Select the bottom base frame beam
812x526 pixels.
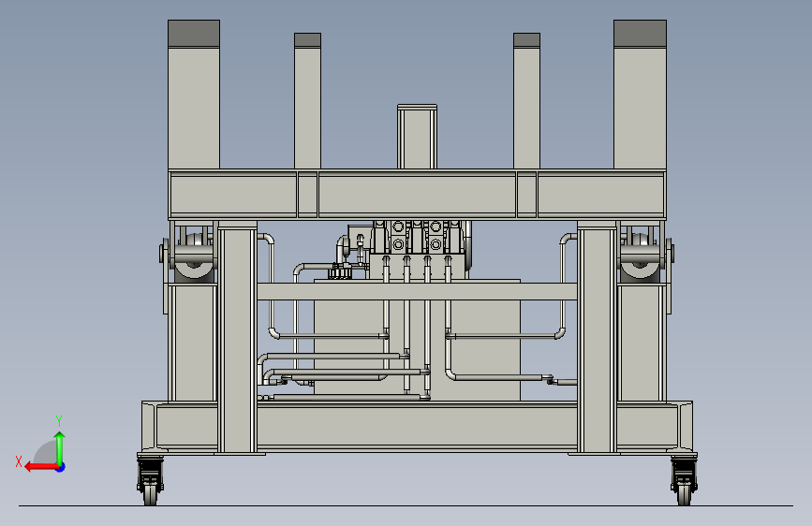tap(417, 427)
